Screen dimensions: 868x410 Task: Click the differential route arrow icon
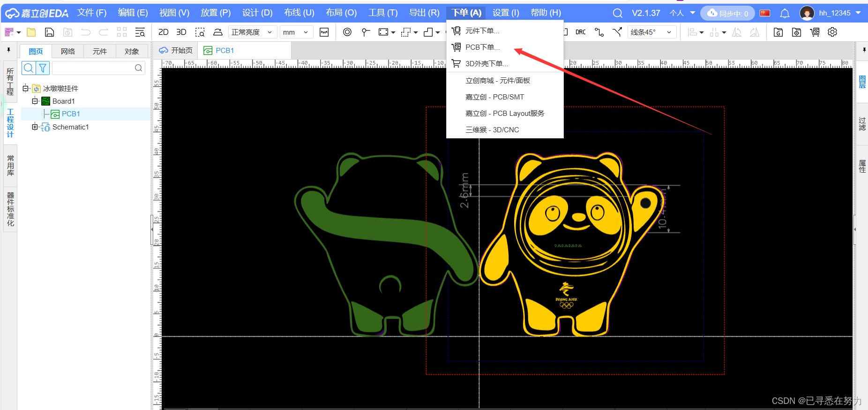(617, 32)
